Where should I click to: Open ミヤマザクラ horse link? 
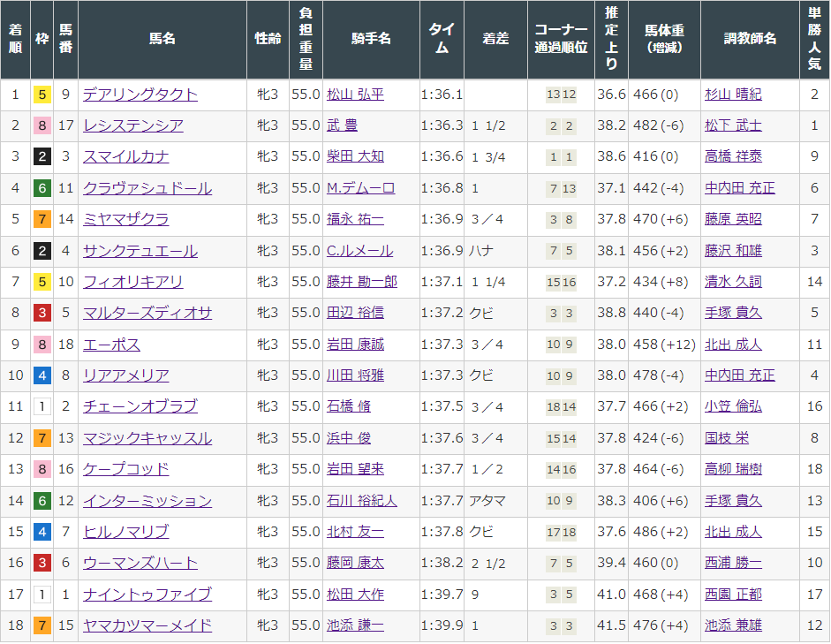[x=126, y=219]
